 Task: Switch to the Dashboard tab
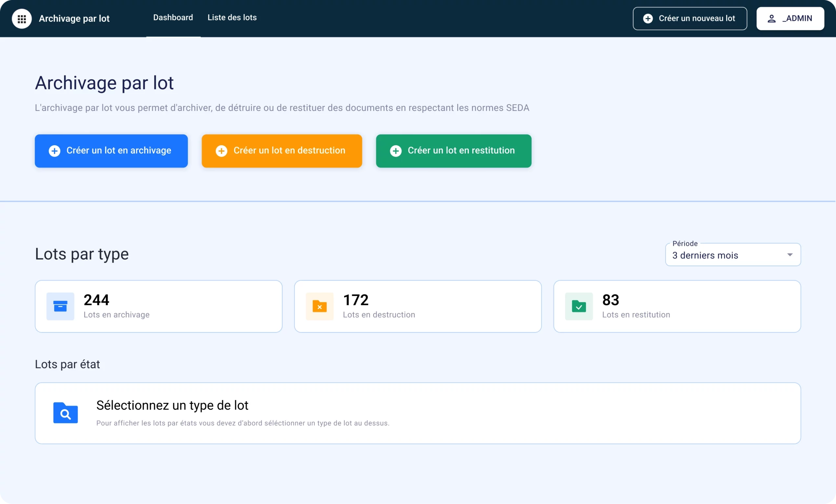coord(173,18)
